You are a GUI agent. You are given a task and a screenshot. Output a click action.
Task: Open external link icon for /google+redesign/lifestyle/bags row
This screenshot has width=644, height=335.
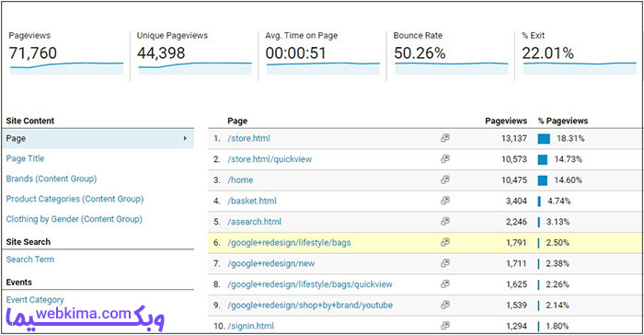[444, 243]
